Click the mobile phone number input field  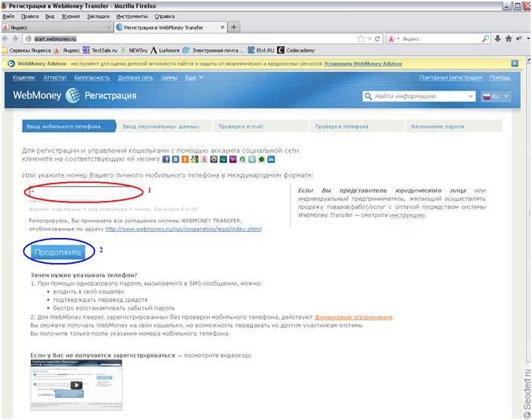pos(85,191)
